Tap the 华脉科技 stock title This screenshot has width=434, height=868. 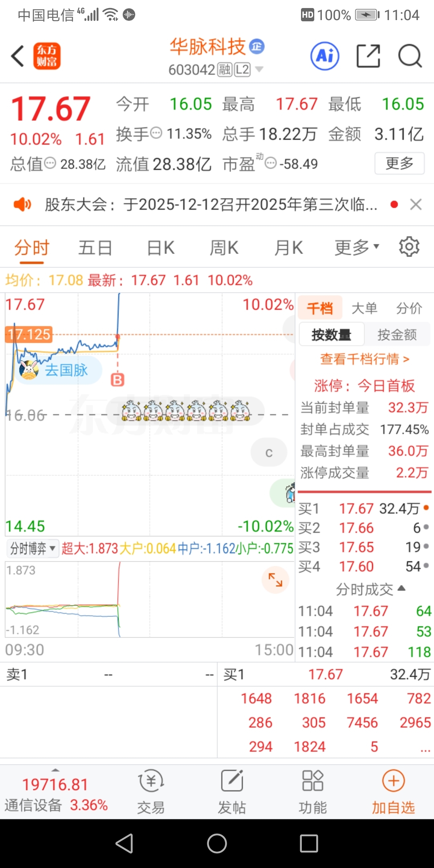(x=207, y=47)
